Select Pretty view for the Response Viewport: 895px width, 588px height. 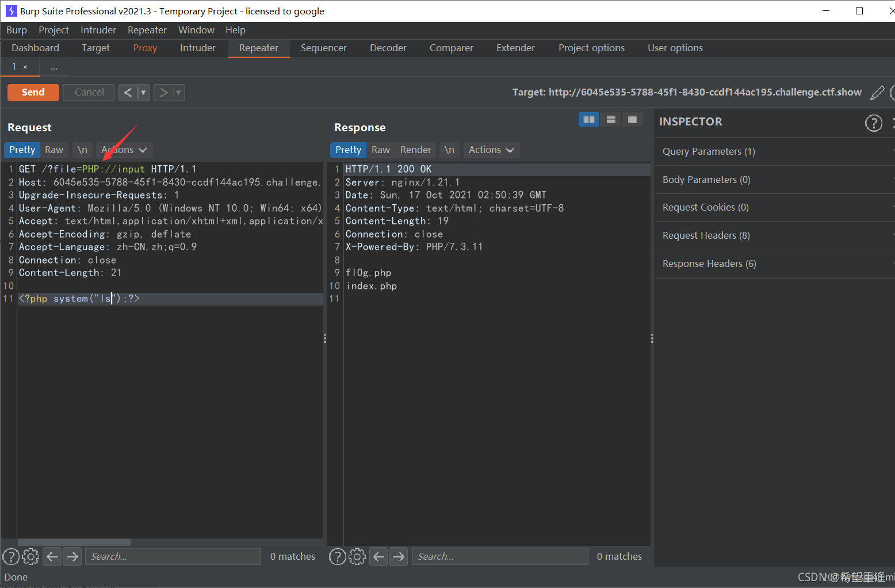(x=348, y=150)
